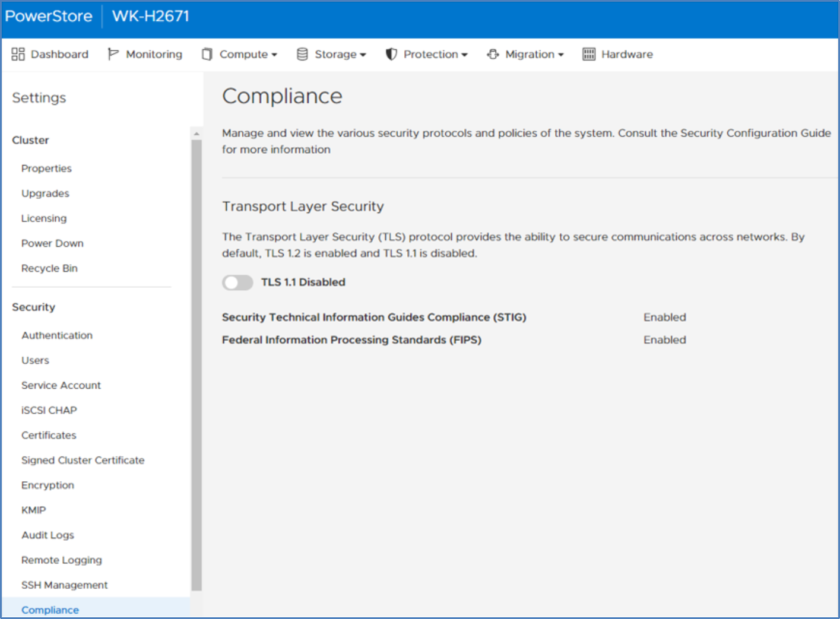Open the Authentication settings

click(x=57, y=335)
